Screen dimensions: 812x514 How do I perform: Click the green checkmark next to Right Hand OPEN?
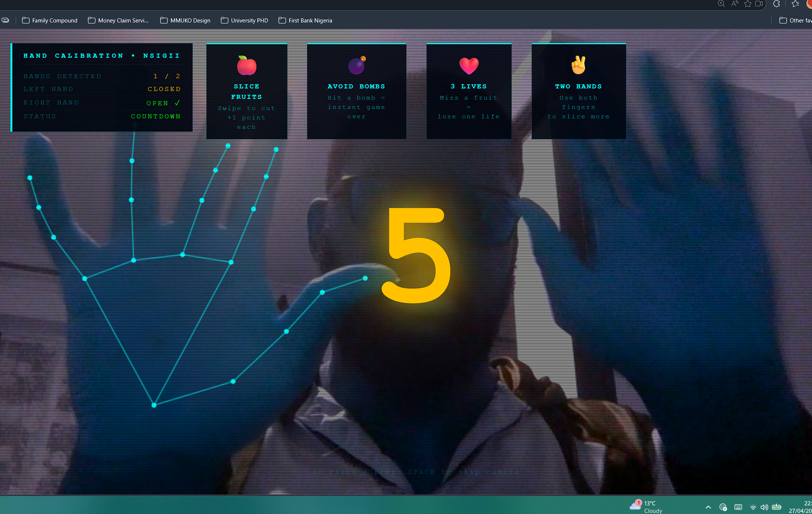click(177, 103)
